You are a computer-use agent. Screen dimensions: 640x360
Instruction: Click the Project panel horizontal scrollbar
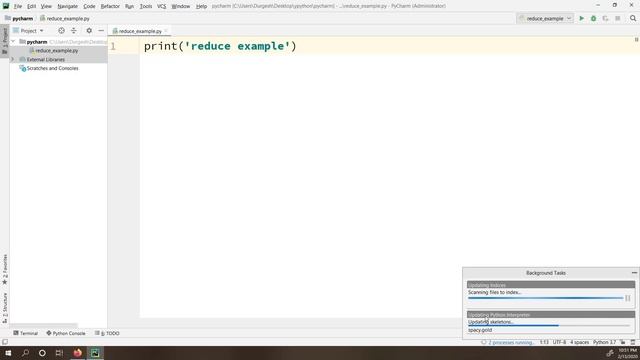[x=44, y=325]
